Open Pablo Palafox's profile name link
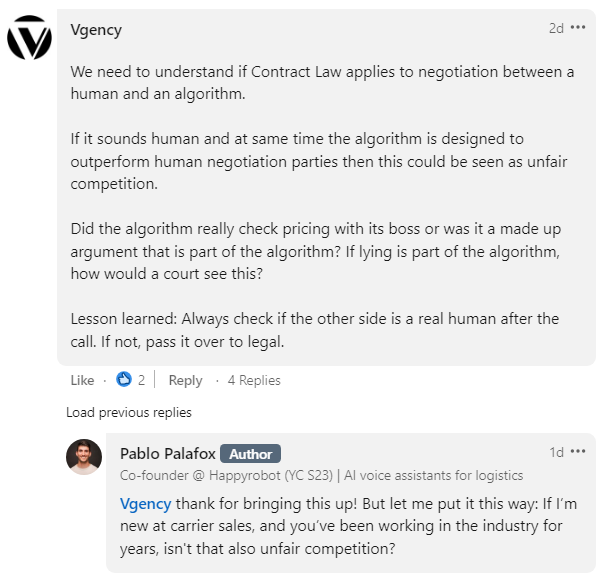Screen dimensions: 611x575 click(168, 453)
